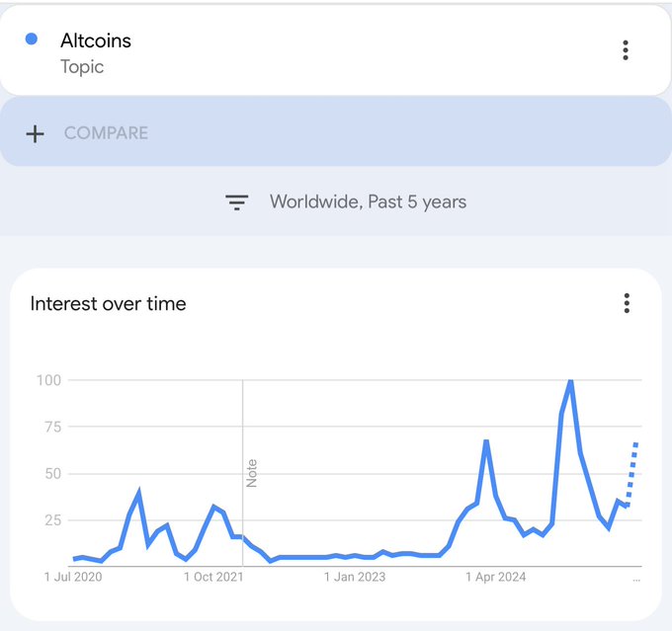Select the peak data point at 100
Screen dimensions: 672x631
(570, 381)
